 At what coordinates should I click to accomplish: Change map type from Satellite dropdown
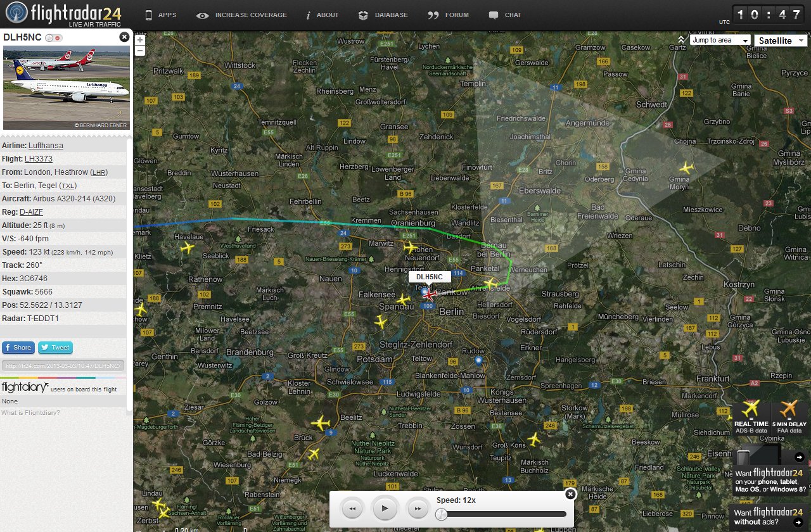coord(781,41)
